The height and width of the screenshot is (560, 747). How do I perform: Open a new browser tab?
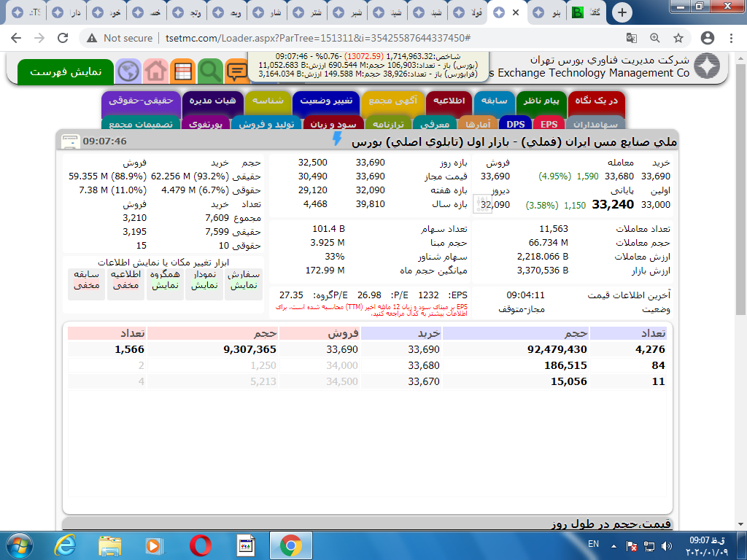click(622, 12)
